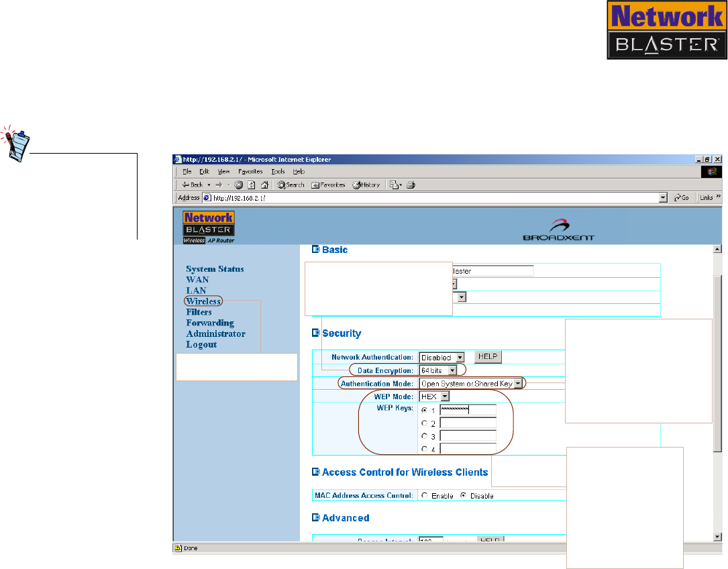Open the Wireless settings link
728x569 pixels.
pyautogui.click(x=203, y=301)
